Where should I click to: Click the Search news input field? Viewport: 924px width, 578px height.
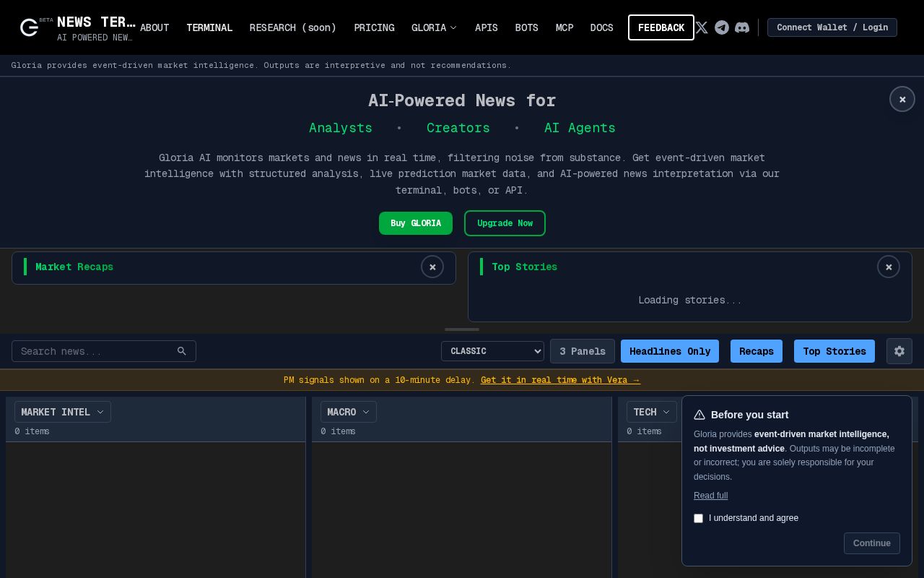(104, 351)
